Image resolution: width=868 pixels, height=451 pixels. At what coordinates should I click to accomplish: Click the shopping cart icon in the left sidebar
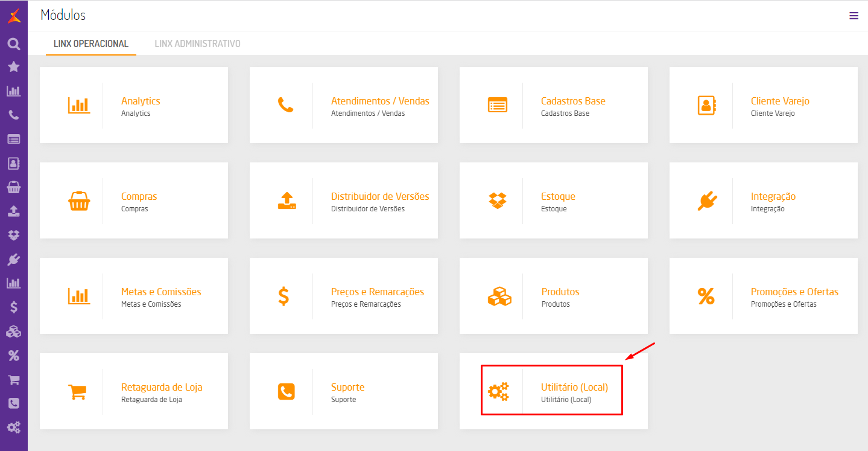[x=13, y=380]
